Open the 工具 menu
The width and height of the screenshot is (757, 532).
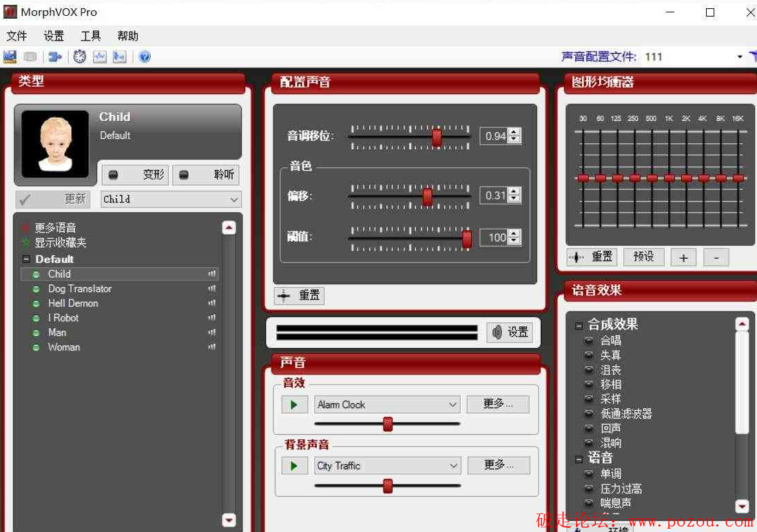click(91, 36)
